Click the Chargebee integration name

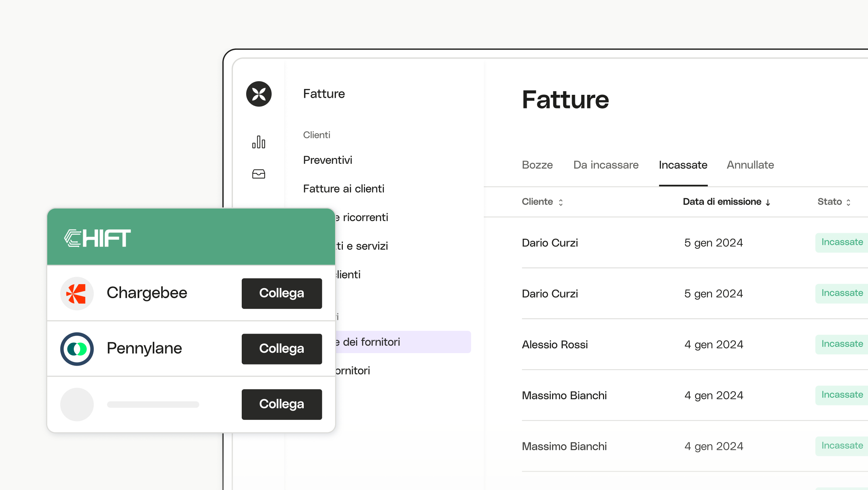147,293
